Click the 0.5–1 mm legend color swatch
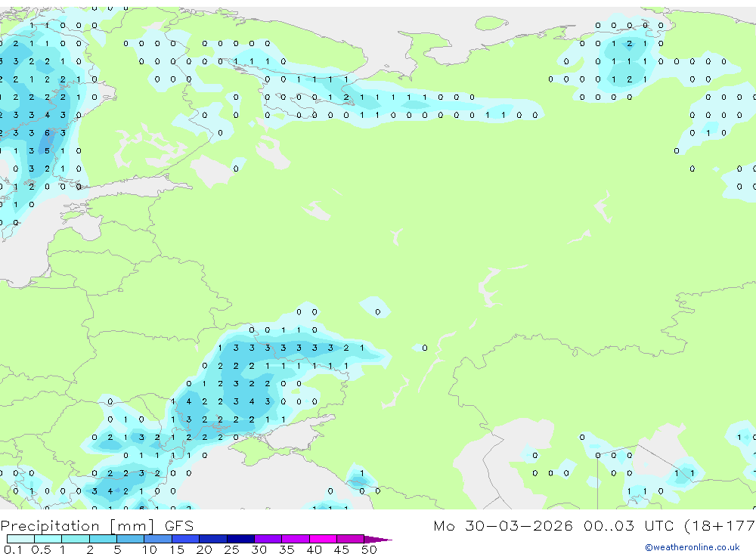 coord(48,539)
